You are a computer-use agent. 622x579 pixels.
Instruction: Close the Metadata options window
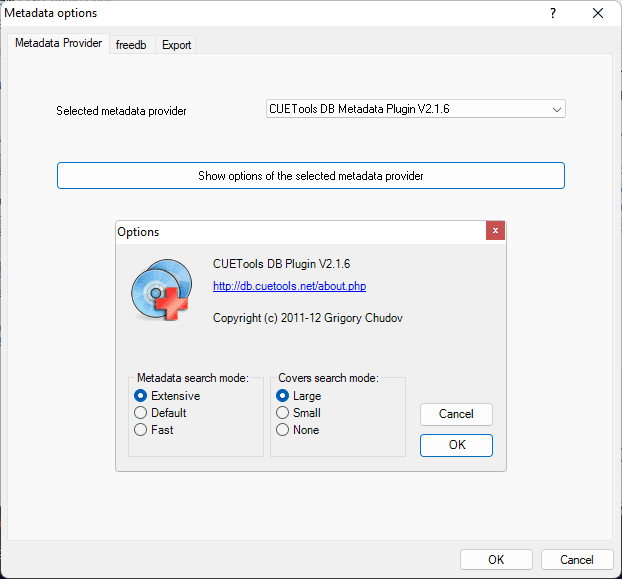coord(598,13)
